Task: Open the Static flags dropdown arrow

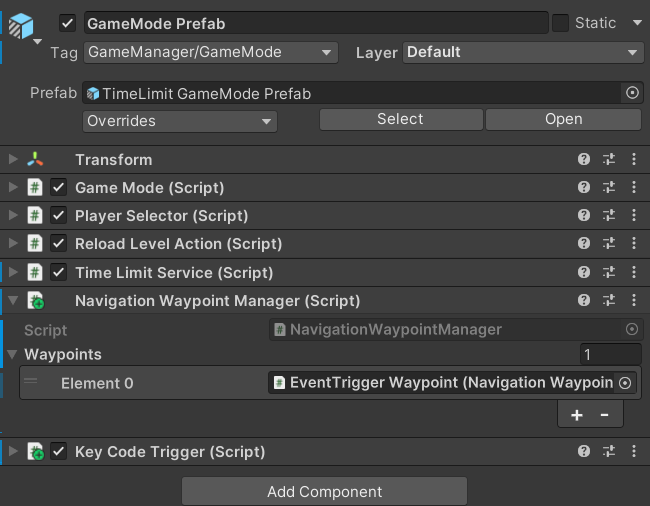Action: pos(638,22)
